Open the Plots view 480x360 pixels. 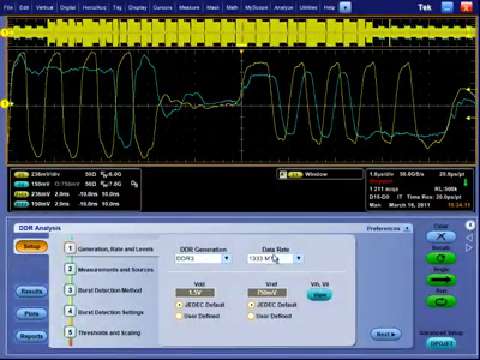[x=32, y=314]
